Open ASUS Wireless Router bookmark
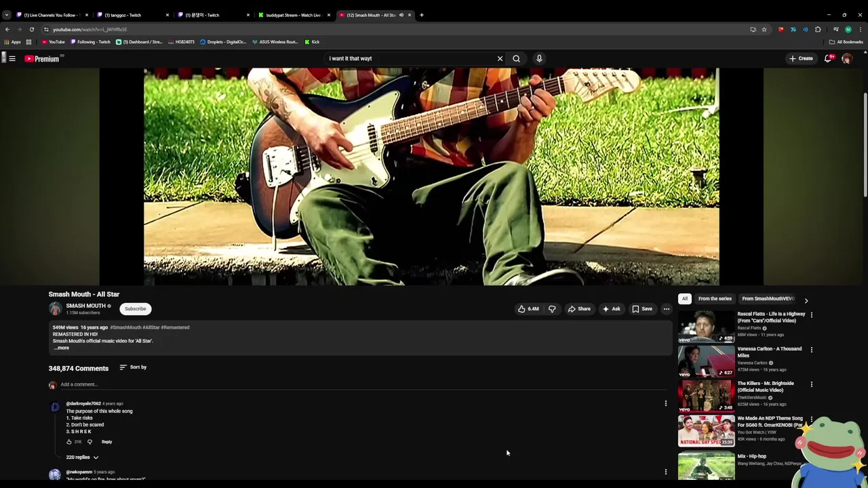The image size is (868, 488). 275,42
